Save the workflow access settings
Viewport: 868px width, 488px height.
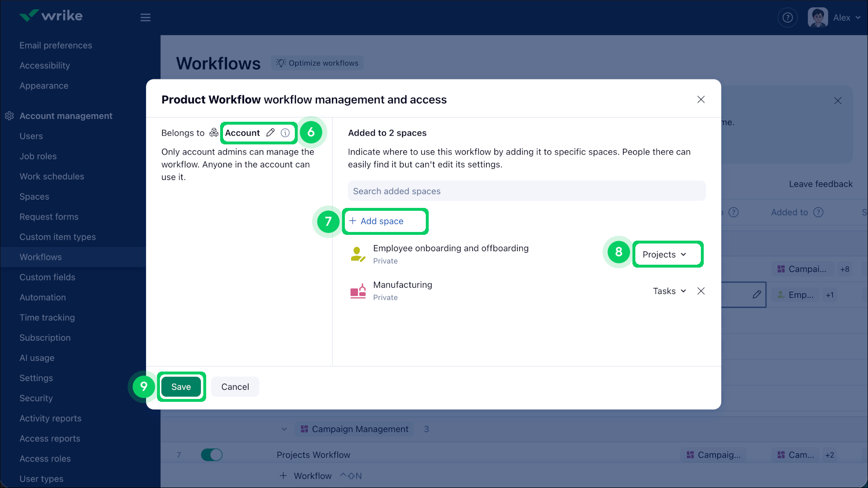point(181,386)
